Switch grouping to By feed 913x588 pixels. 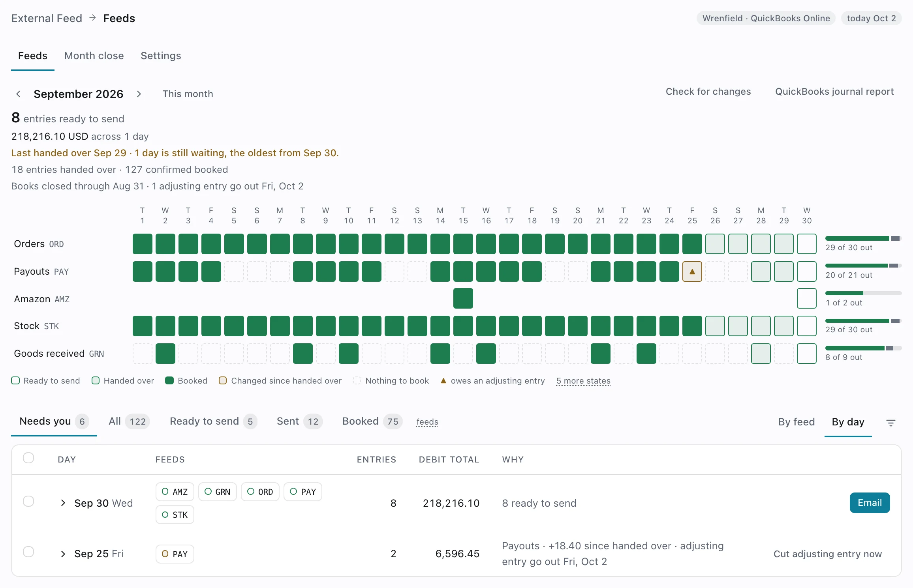coord(797,422)
